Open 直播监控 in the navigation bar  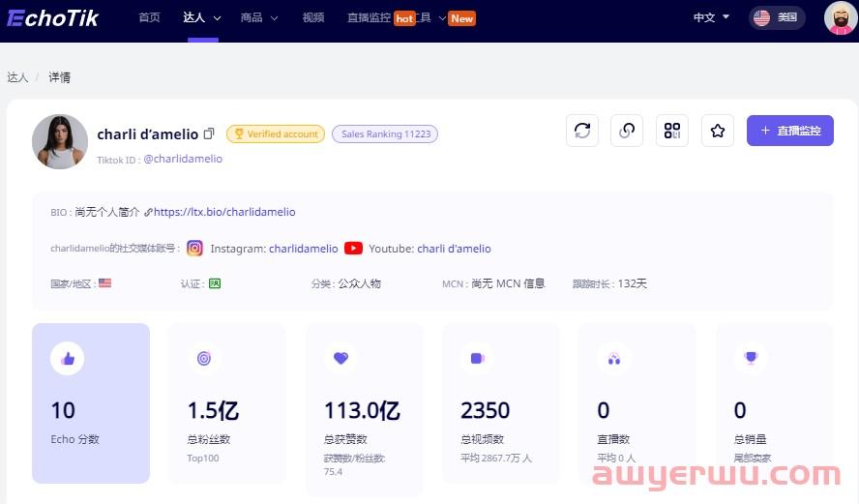pyautogui.click(x=369, y=17)
